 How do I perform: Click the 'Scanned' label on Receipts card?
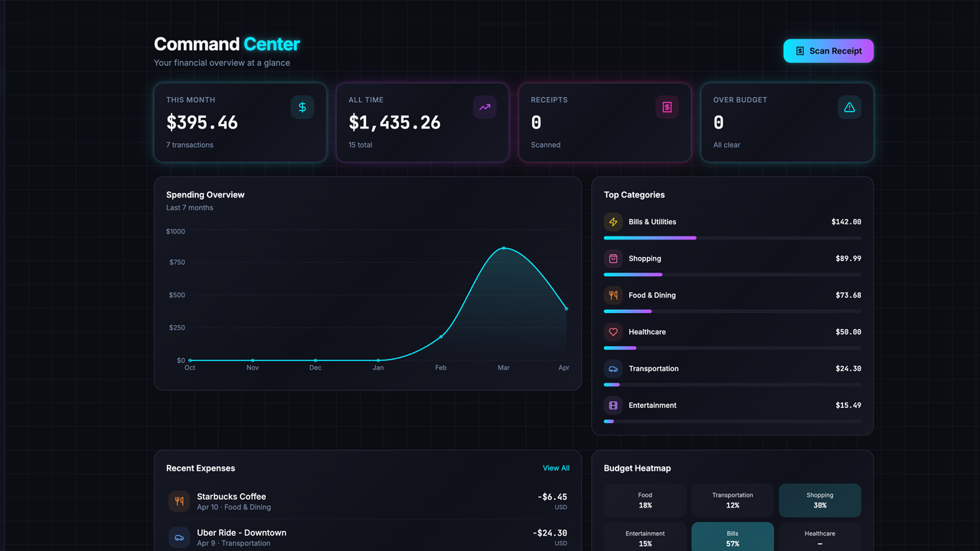[546, 145]
